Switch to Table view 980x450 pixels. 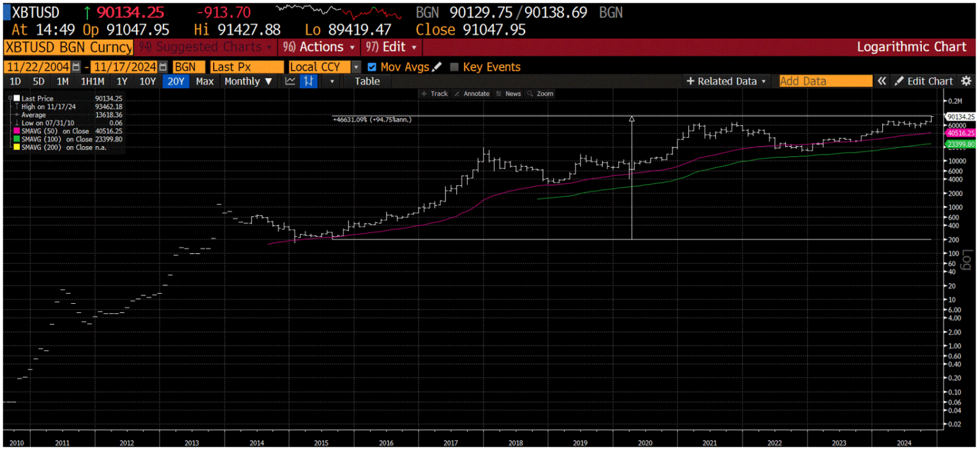pyautogui.click(x=367, y=81)
